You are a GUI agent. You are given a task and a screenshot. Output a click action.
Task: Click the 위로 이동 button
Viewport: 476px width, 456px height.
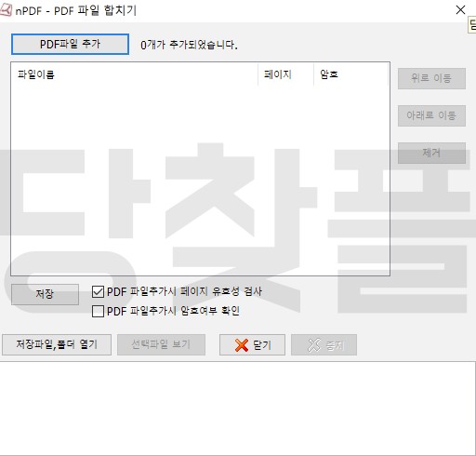pos(431,78)
